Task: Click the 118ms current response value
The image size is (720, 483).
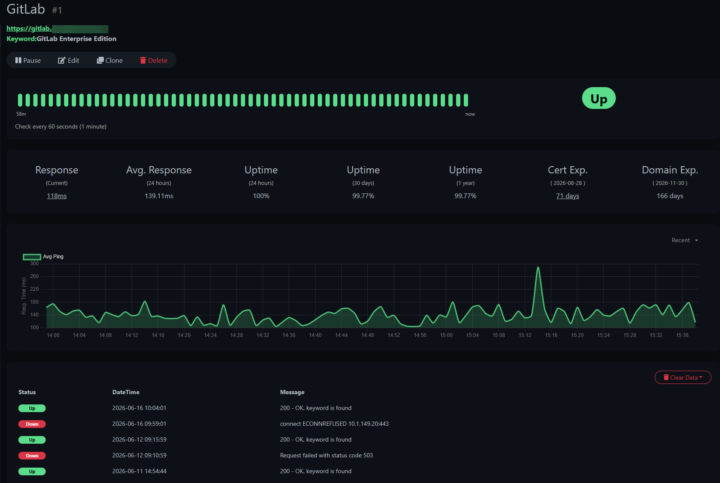Action: pos(56,196)
